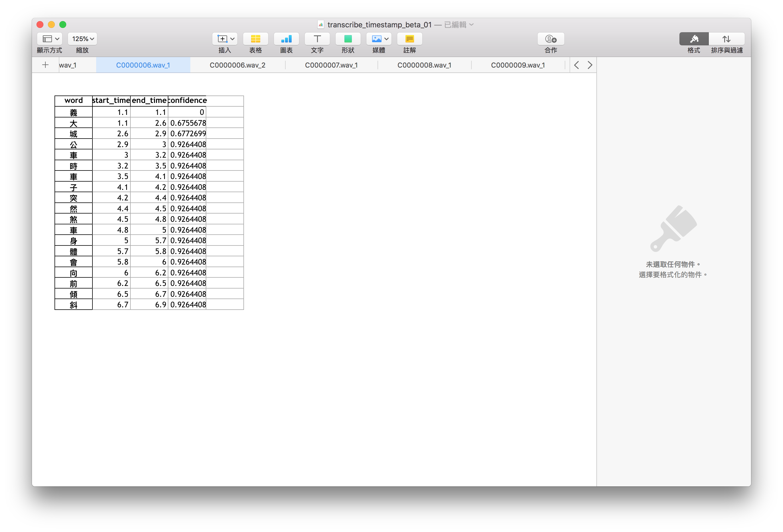The image size is (783, 532).
Task: Click the Collaborate (合作) icon
Action: 550,39
